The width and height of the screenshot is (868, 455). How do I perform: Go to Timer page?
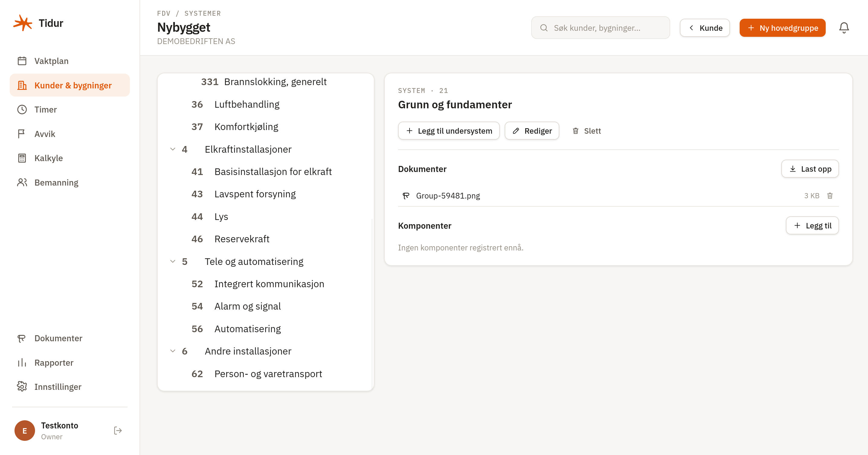(x=70, y=109)
